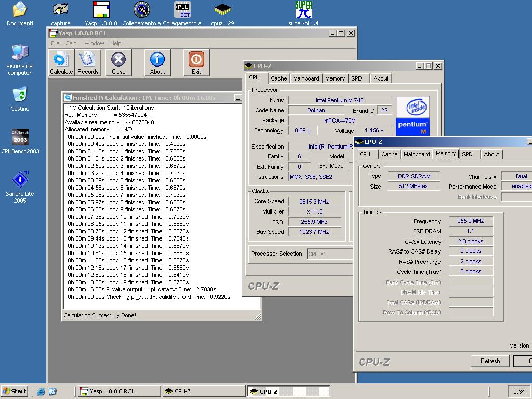
Task: Select Cache tab in the back CPU-Z window
Action: (x=278, y=78)
